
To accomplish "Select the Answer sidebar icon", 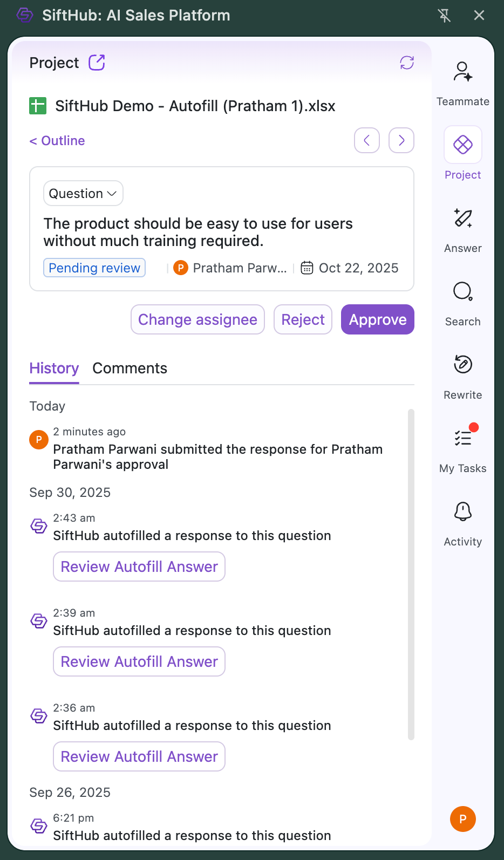I will click(x=462, y=219).
